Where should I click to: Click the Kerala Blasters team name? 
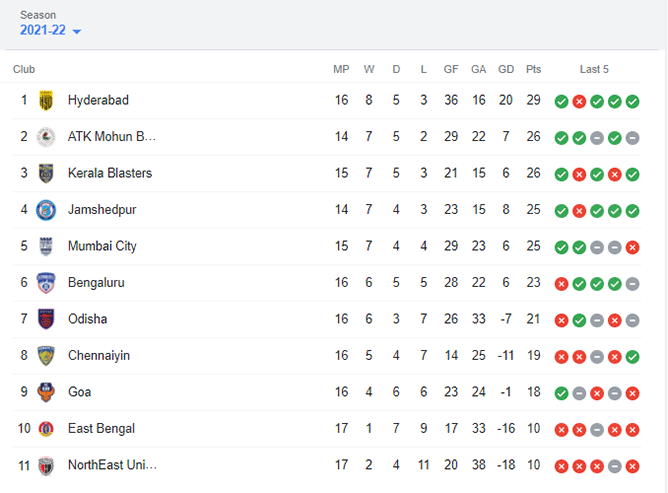pyautogui.click(x=110, y=173)
